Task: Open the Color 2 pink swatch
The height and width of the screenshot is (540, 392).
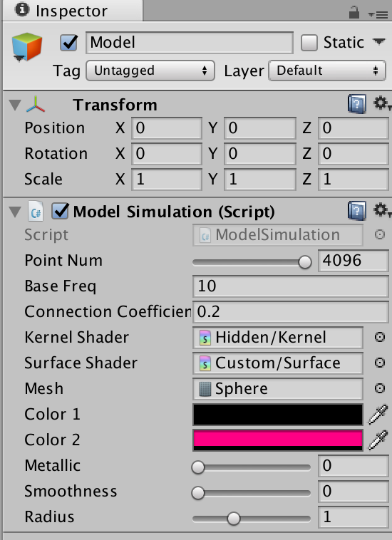Action: point(278,440)
